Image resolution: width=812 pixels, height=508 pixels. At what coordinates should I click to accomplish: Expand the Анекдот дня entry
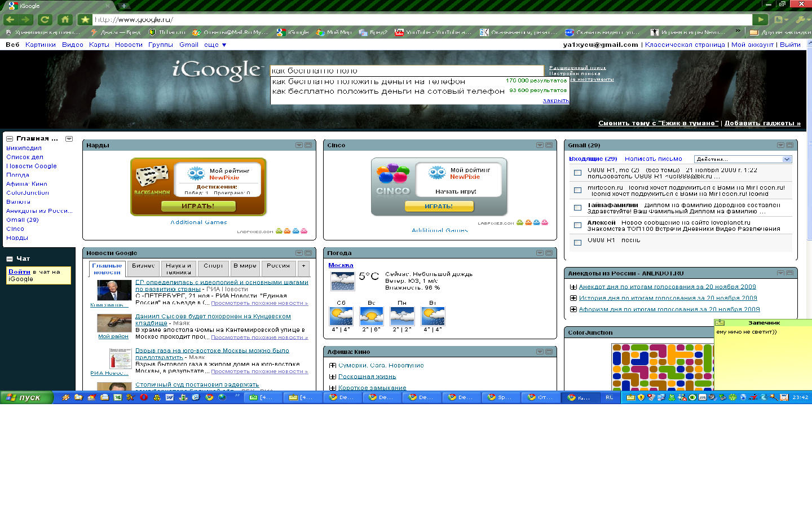[573, 287]
